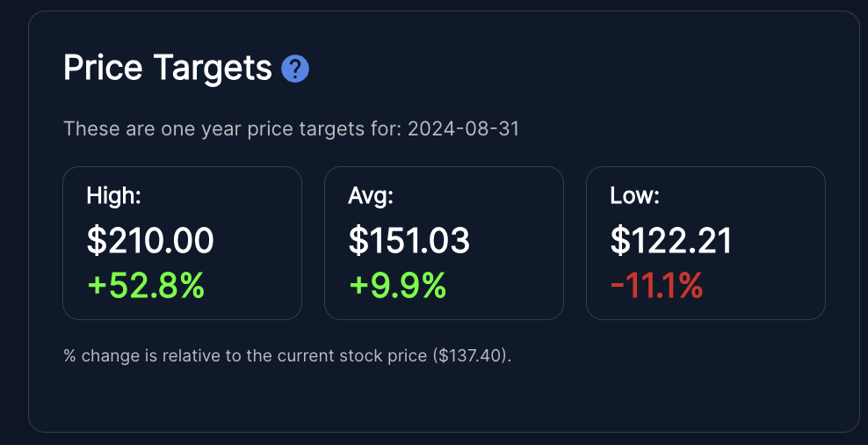Open the Avg price target card
The height and width of the screenshot is (445, 868).
coord(444,244)
